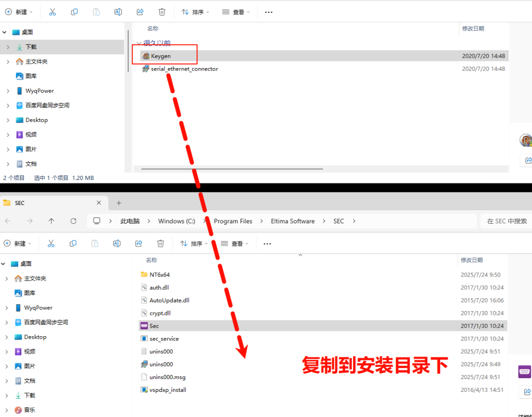Click the Share icon in the SEC window toolbar
Image resolution: width=532 pixels, height=417 pixels.
[x=138, y=243]
